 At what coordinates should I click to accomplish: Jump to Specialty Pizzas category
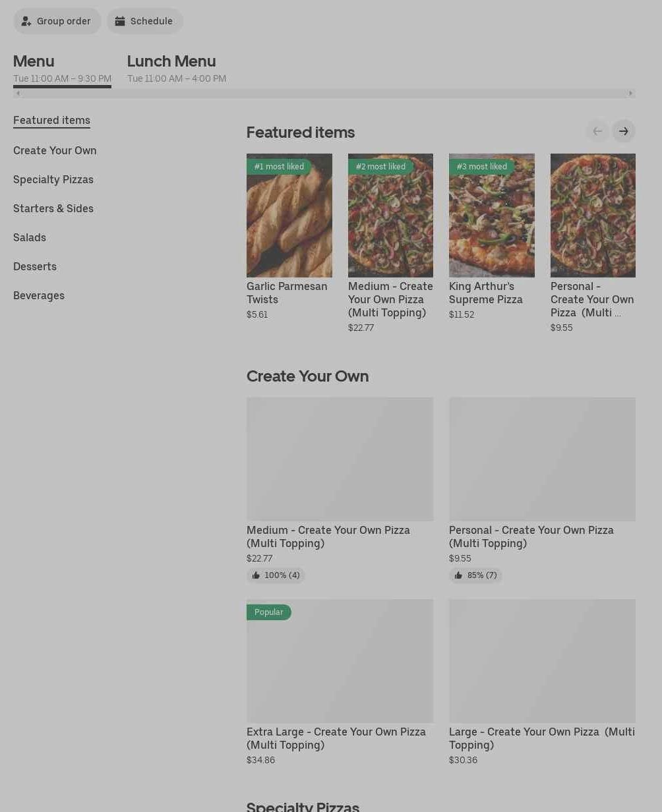click(53, 179)
